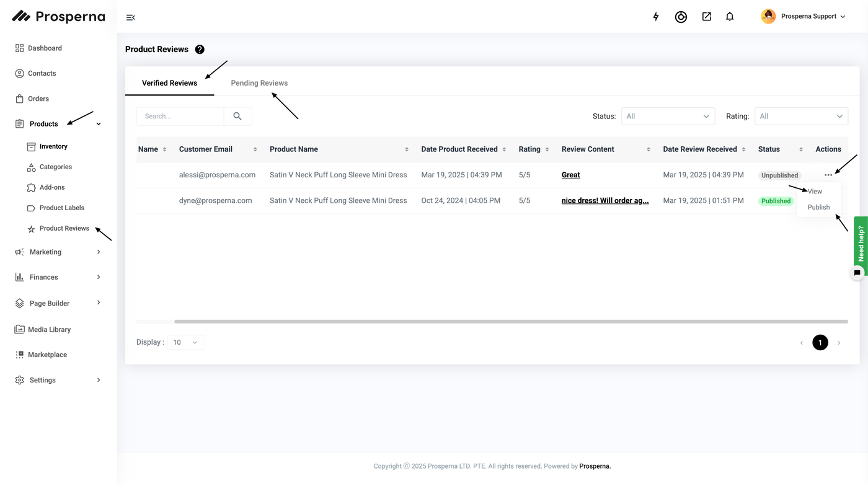Change the Display rows-per-page dropdown
The width and height of the screenshot is (868, 486).
pos(185,343)
